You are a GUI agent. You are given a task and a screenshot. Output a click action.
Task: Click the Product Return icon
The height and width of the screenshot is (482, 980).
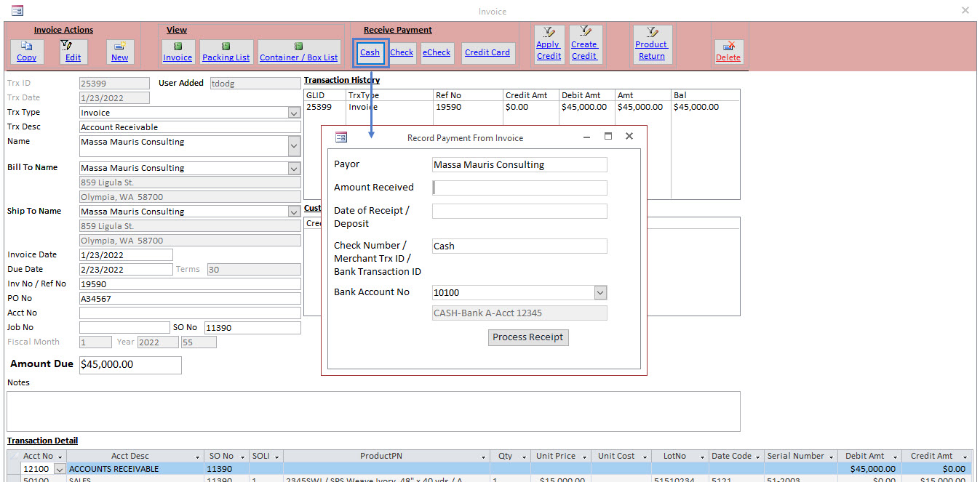pos(652,44)
